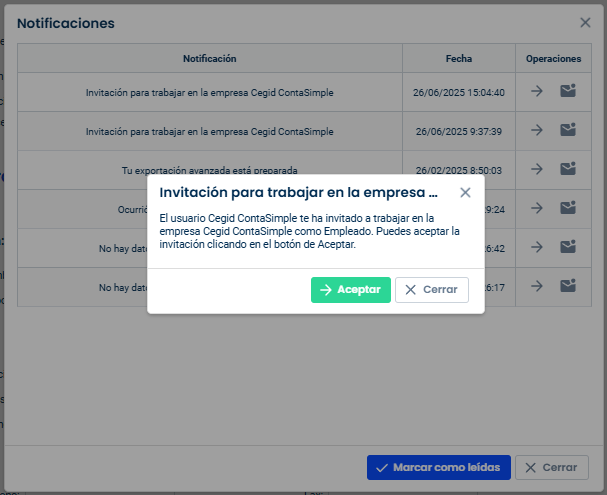Click the envelope icon on the row ending 6:42
The height and width of the screenshot is (495, 607).
click(x=568, y=247)
